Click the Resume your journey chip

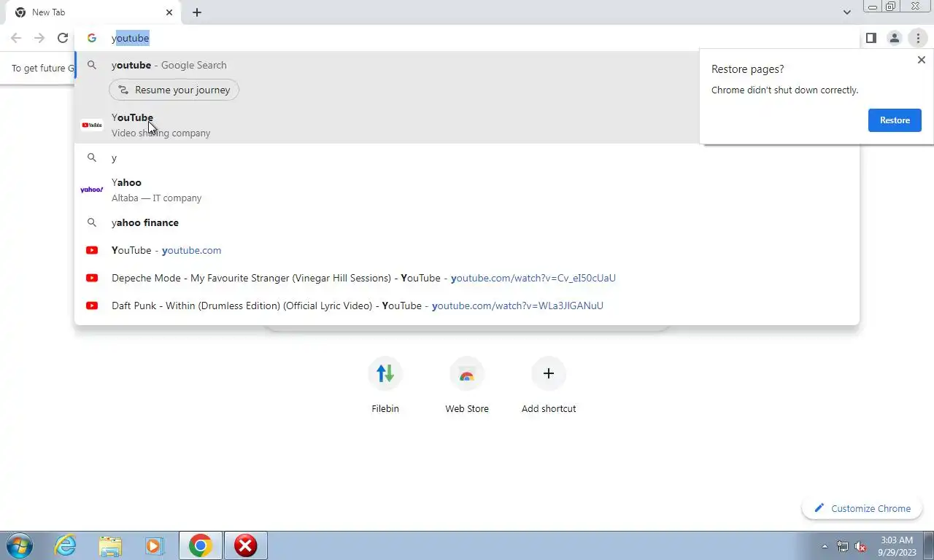(x=174, y=90)
